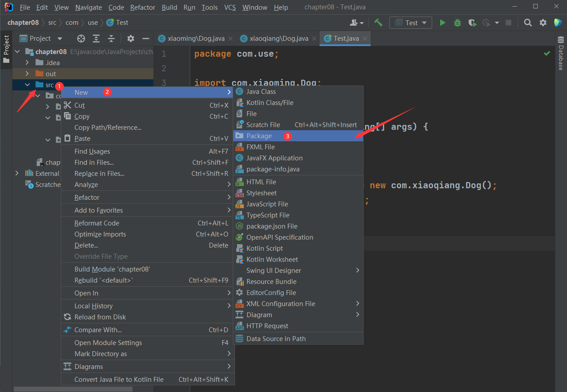Open the Refactor submenu in context menu
The width and height of the screenshot is (567, 392).
point(147,198)
